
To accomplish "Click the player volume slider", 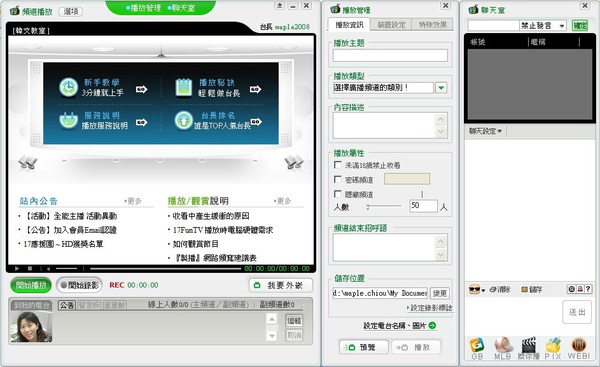I will (67, 269).
